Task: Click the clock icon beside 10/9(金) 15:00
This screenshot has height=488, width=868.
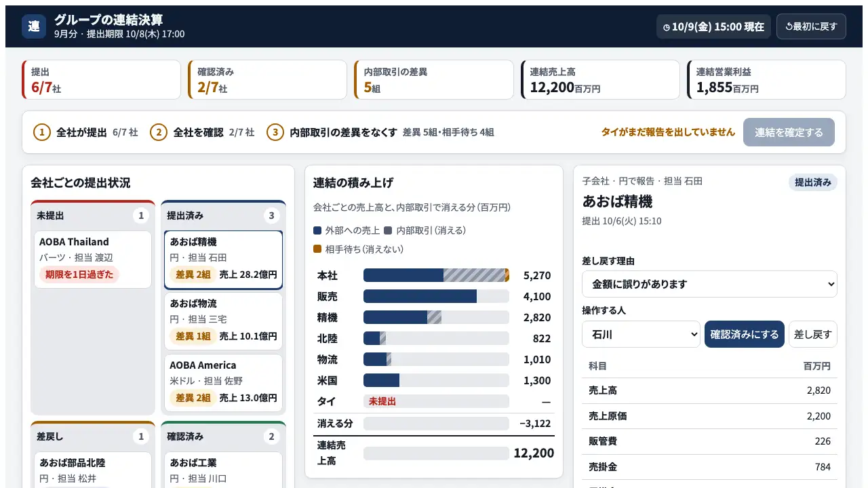Action: pyautogui.click(x=667, y=27)
